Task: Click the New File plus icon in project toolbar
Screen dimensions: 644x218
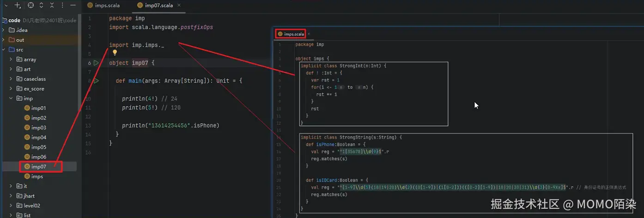Action: (18, 6)
